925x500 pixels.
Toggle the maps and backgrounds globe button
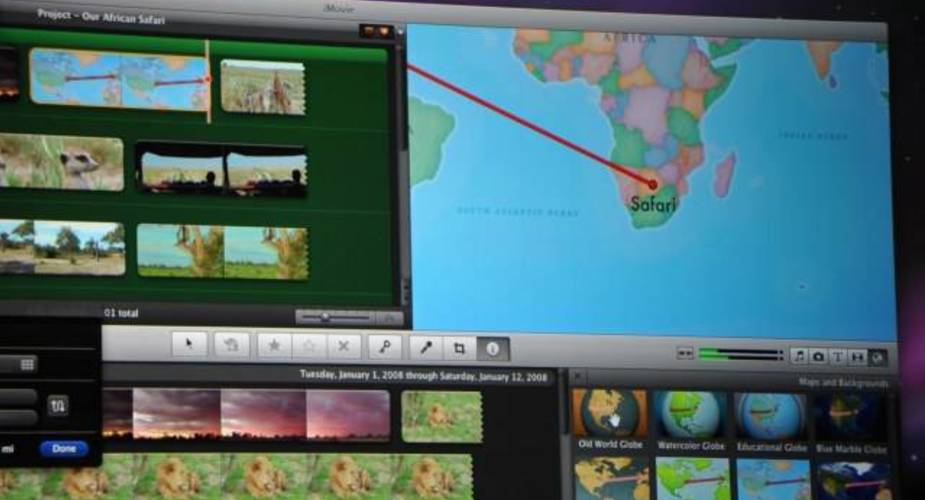[x=877, y=356]
